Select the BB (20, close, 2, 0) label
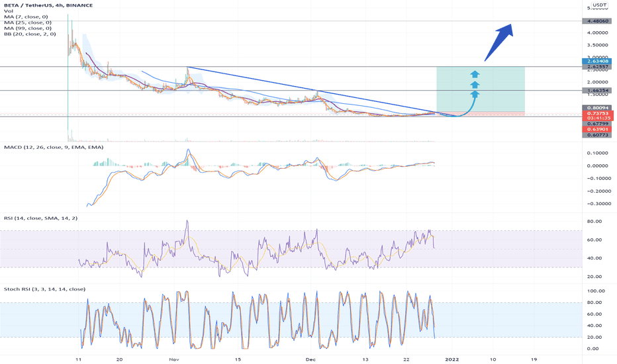Screen dimensions: 617x364 tap(30, 34)
